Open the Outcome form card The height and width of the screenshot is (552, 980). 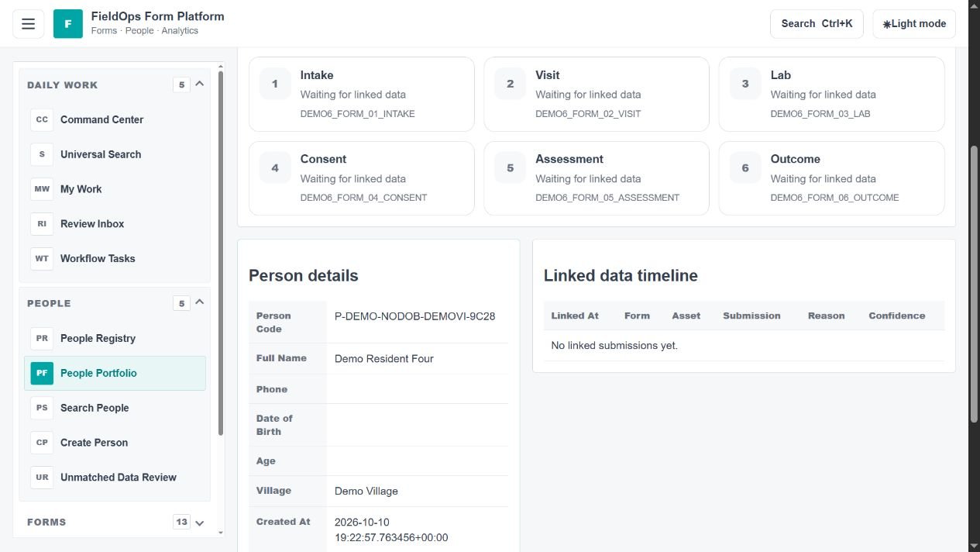click(x=831, y=178)
